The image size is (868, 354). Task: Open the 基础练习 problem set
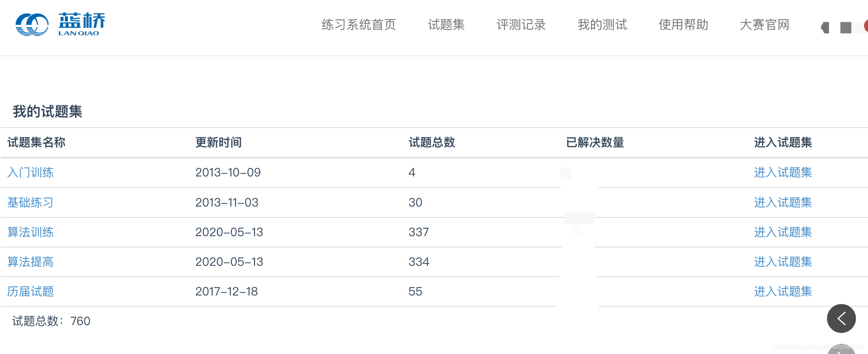click(30, 203)
